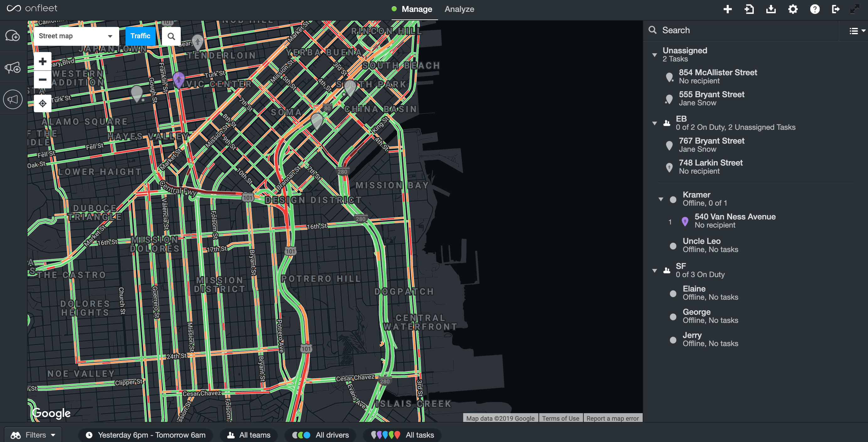The height and width of the screenshot is (442, 868).
Task: Create a new task with the plus icon
Action: pyautogui.click(x=727, y=9)
